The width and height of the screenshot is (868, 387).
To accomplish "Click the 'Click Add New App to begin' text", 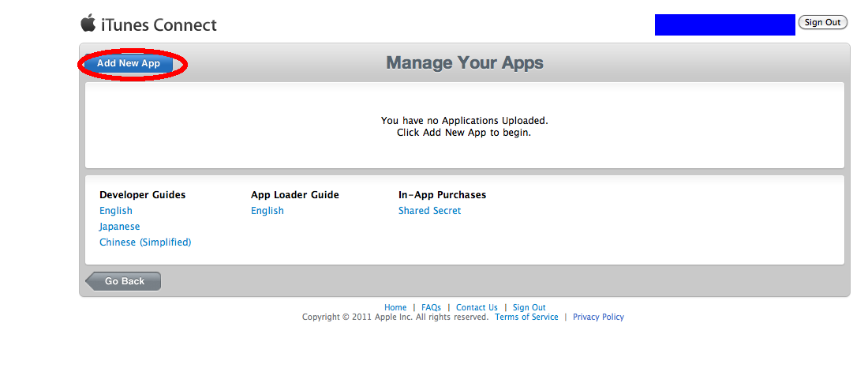I will click(x=464, y=133).
